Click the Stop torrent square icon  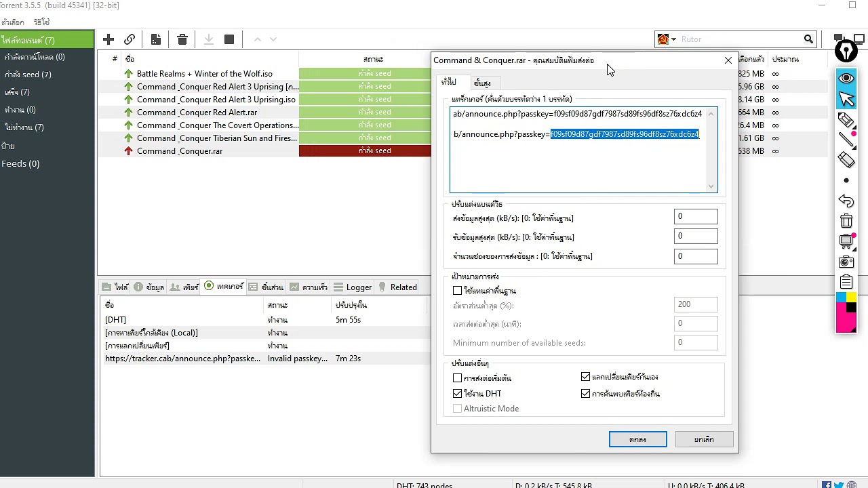tap(229, 39)
